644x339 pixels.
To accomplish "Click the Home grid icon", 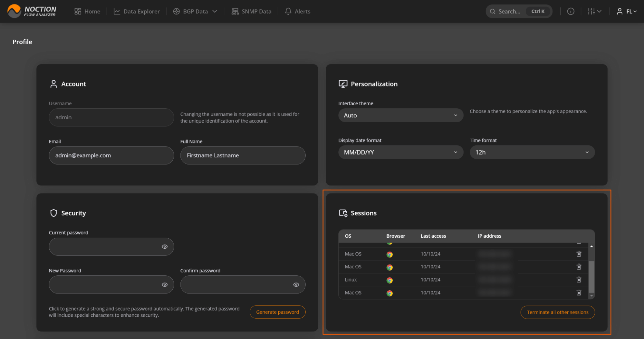I will point(78,11).
